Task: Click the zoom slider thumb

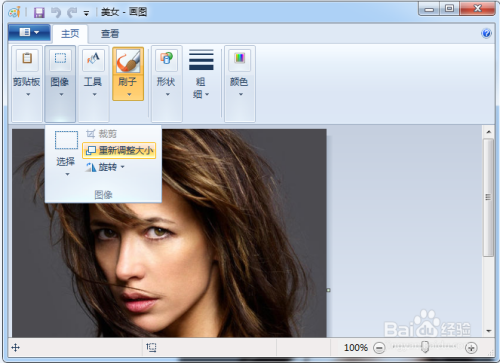Action: click(425, 347)
